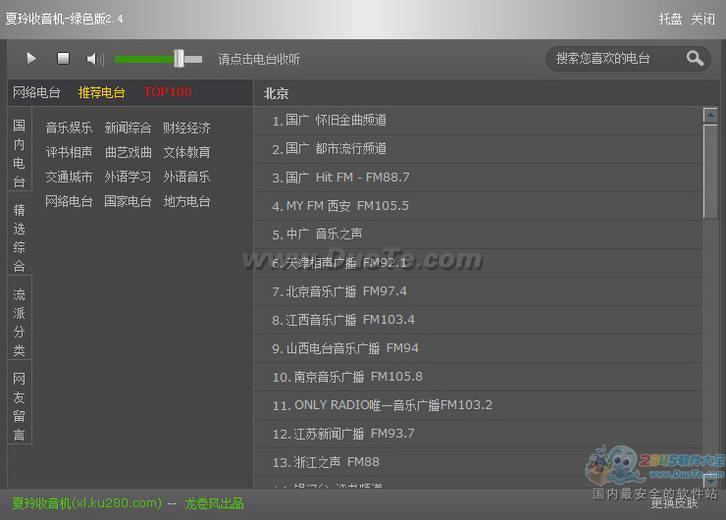
Task: Play station 6. 天津相声广播 FM92.1
Action: (478, 263)
